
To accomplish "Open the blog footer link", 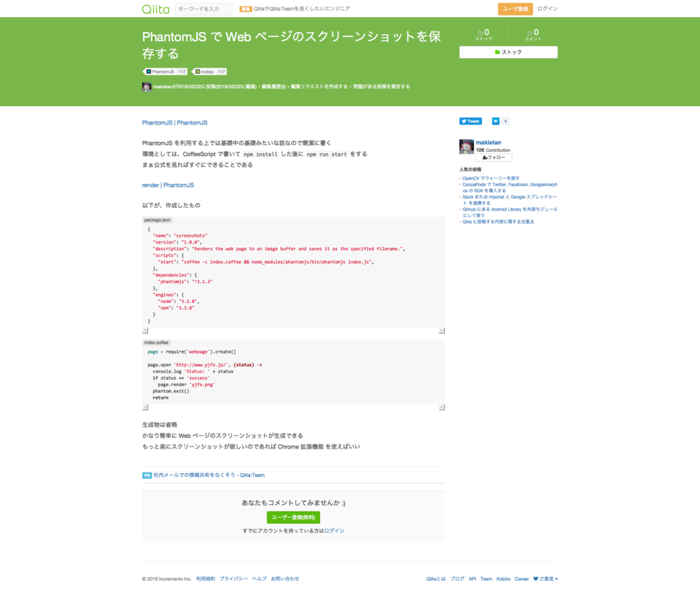I will pos(457,579).
